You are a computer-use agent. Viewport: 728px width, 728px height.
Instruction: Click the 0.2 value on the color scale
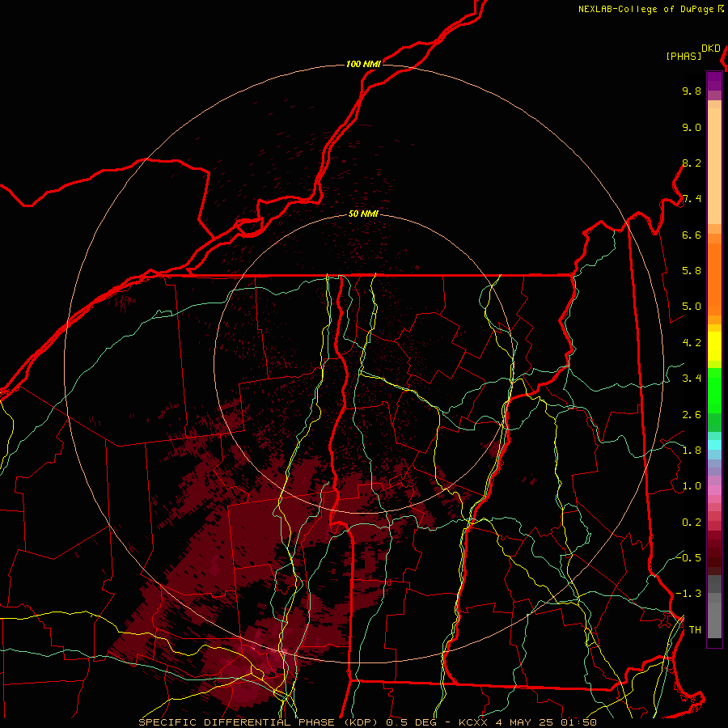(692, 523)
